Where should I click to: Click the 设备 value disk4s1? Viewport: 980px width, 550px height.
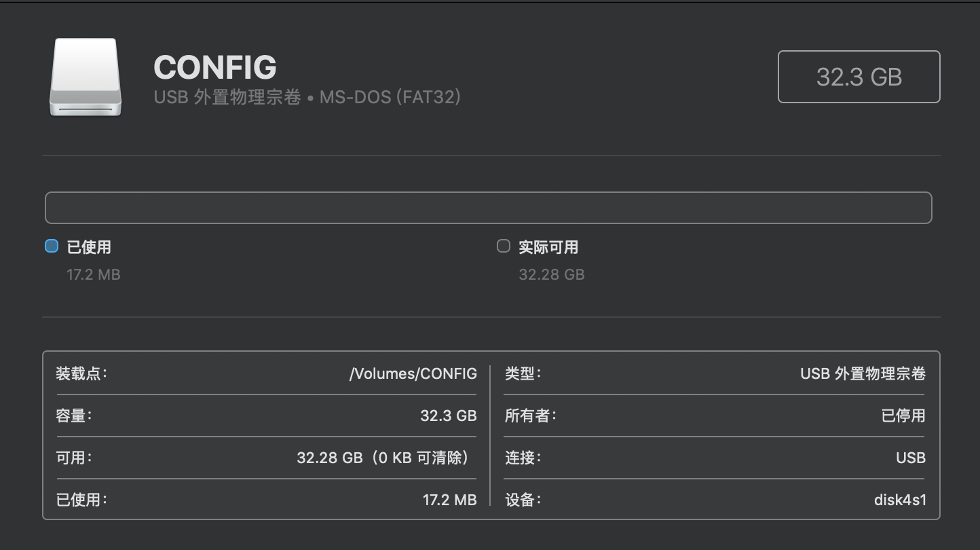coord(900,500)
